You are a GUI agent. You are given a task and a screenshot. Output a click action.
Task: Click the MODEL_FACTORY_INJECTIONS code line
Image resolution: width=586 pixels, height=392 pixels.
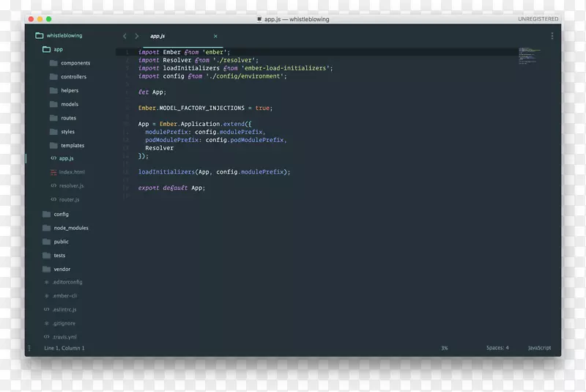coord(206,108)
